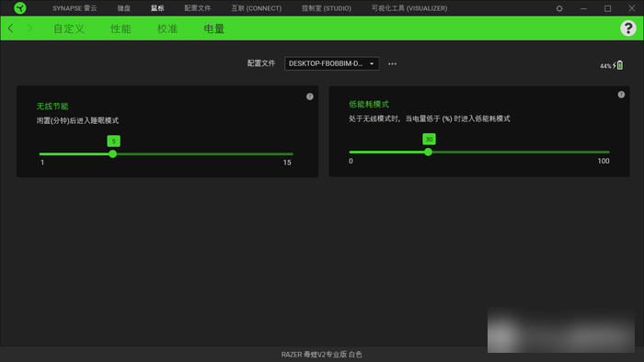
Task: Switch to the 键盘 tab
Action: pos(123,8)
